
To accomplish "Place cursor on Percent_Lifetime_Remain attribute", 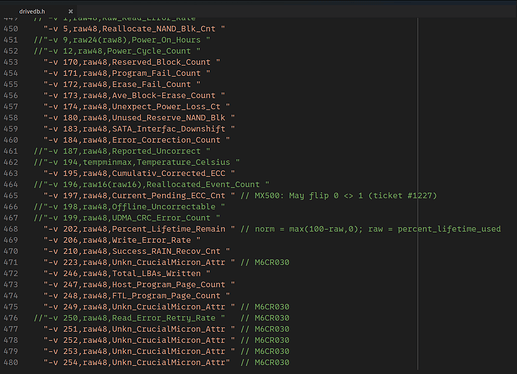I will pos(168,229).
